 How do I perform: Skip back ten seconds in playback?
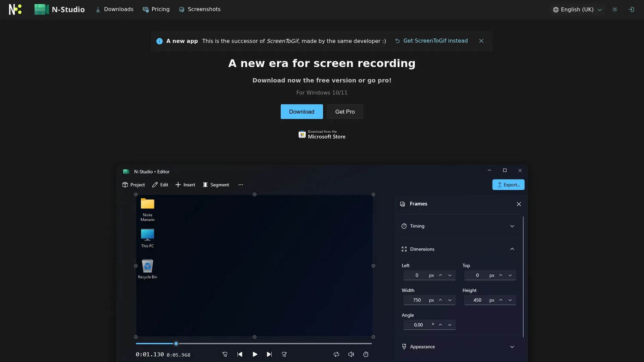tap(225, 354)
